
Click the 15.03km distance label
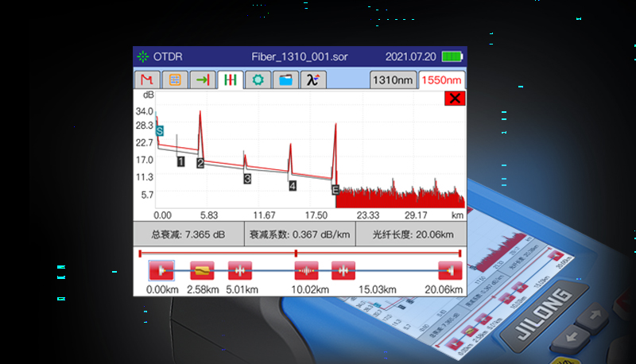[x=377, y=290]
